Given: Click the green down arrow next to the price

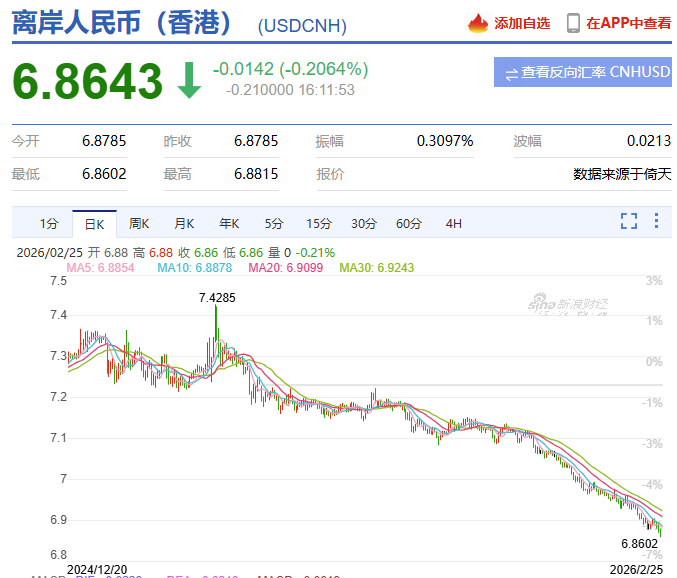Looking at the screenshot, I should 188,81.
